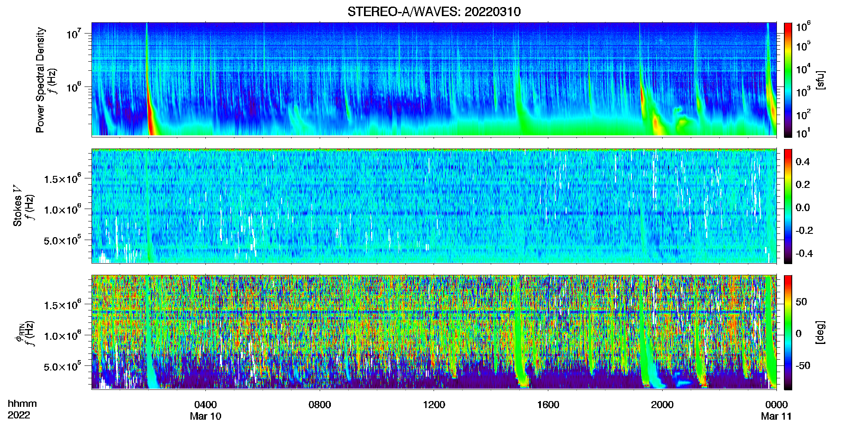Click the "0000" time tick label
Viewport: 868px width, 447px height.
(776, 404)
